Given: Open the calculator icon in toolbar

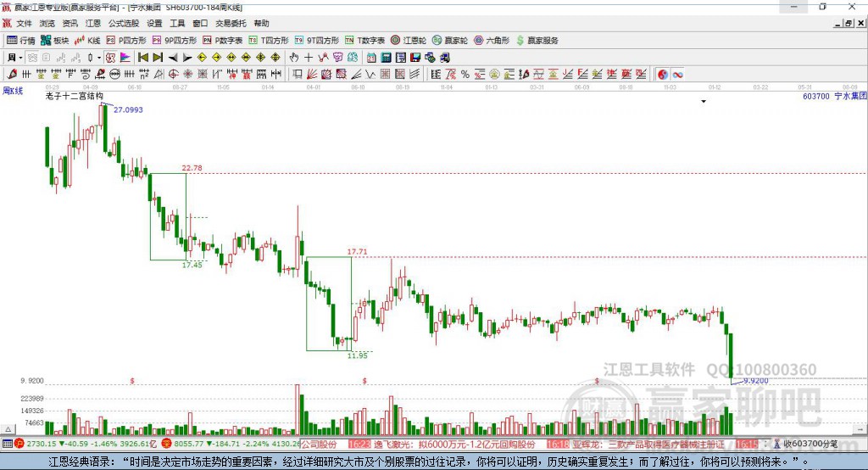Looking at the screenshot, I should click(x=387, y=58).
